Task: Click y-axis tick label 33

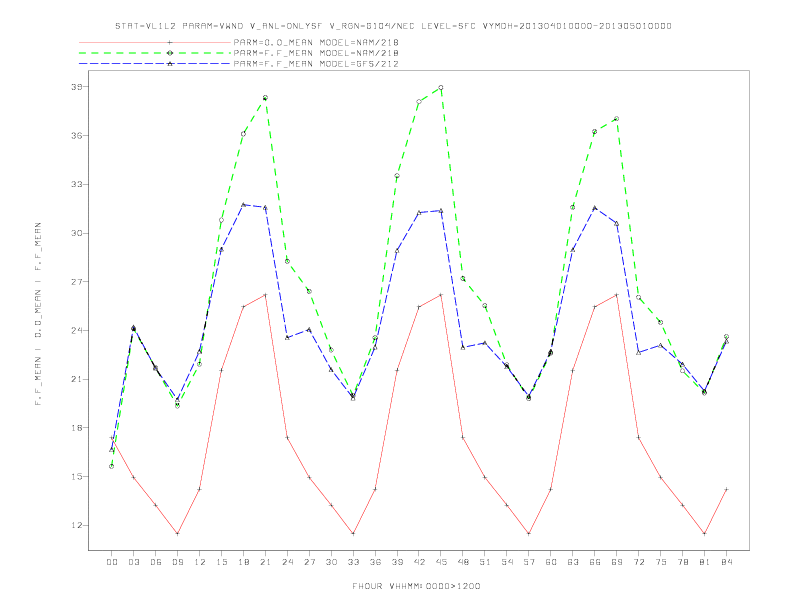Action: 76,185
